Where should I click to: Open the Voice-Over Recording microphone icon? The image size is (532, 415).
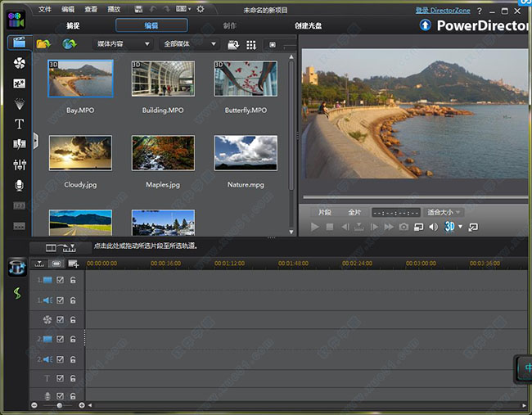[20, 185]
